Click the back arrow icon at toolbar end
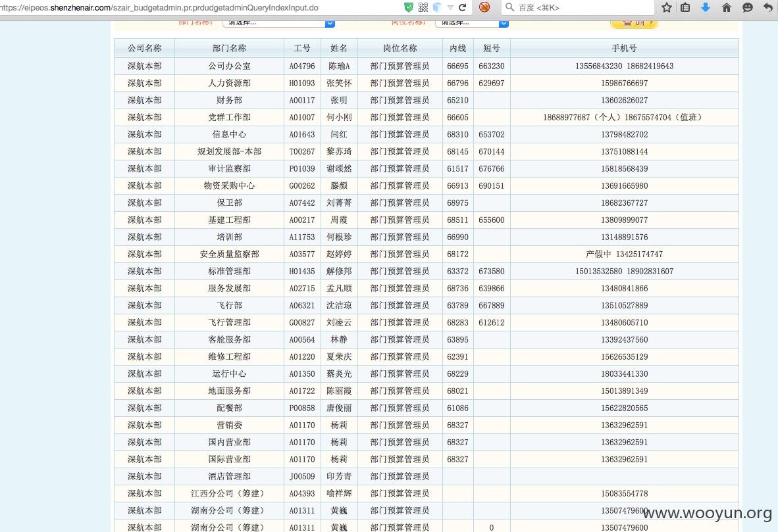Image resolution: width=778 pixels, height=532 pixels. 768,7
